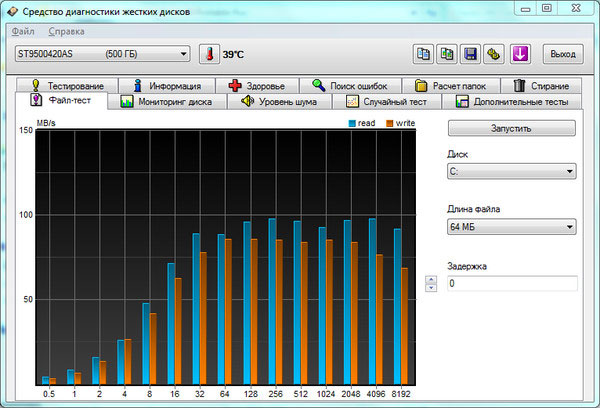The width and height of the screenshot is (600, 408).
Task: Switch to the Поиск ошибок tab
Action: tap(350, 86)
